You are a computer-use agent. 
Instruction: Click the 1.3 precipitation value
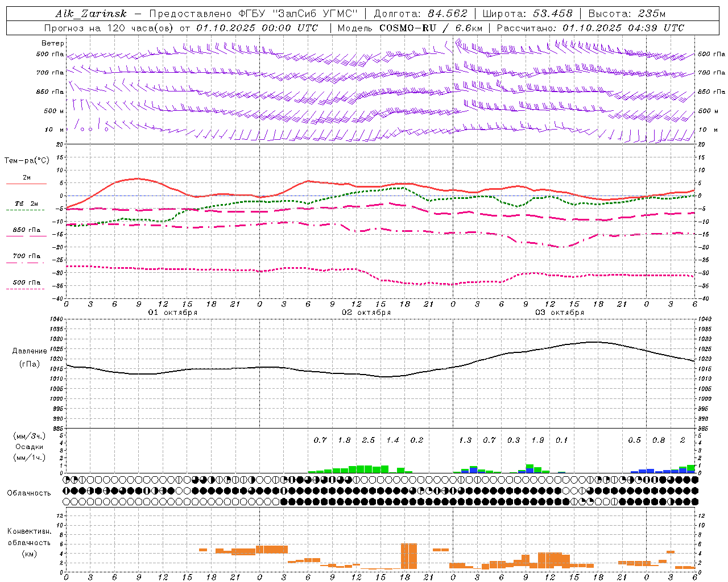465,440
